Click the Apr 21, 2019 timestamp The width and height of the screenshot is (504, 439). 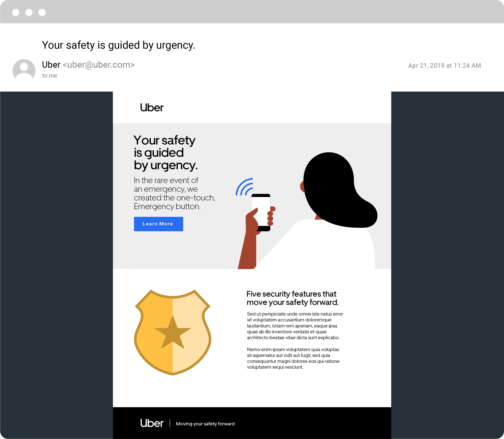tap(445, 66)
